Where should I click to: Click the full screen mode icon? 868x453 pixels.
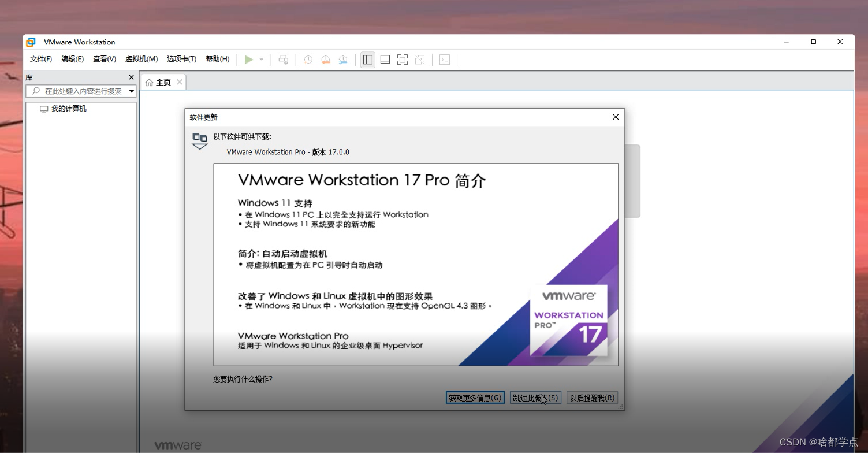[403, 60]
